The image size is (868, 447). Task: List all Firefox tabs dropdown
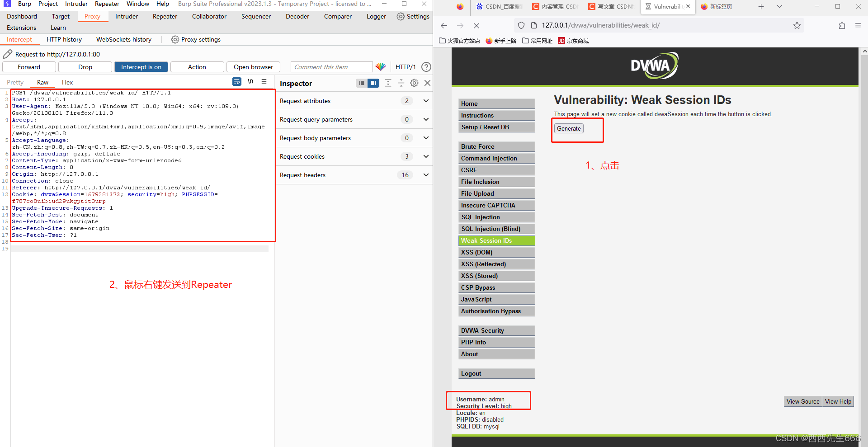(779, 7)
